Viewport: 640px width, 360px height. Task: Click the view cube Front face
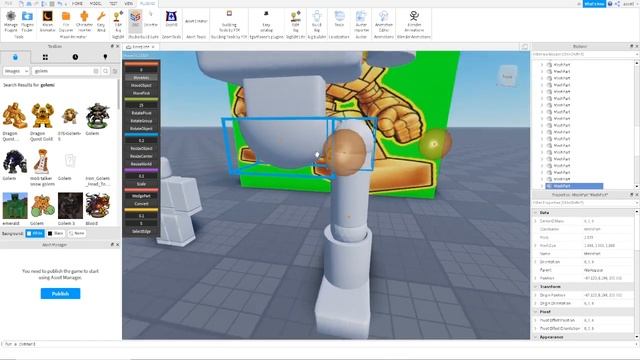[x=507, y=76]
